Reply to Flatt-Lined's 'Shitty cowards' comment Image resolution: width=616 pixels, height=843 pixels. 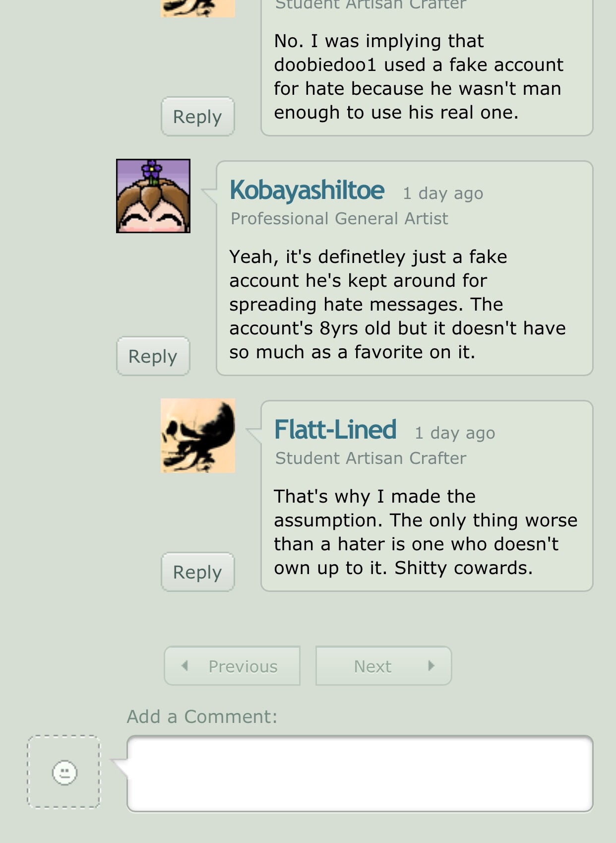point(198,572)
